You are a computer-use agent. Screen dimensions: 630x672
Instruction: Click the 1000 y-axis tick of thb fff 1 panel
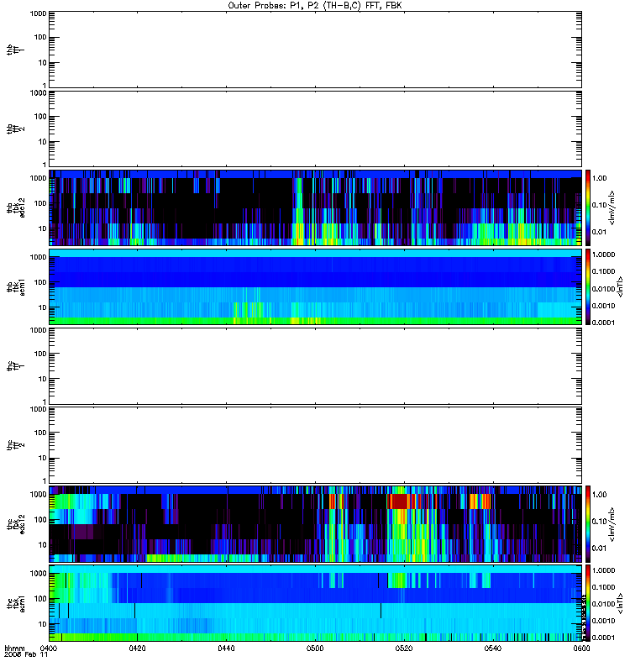pyautogui.click(x=38, y=13)
